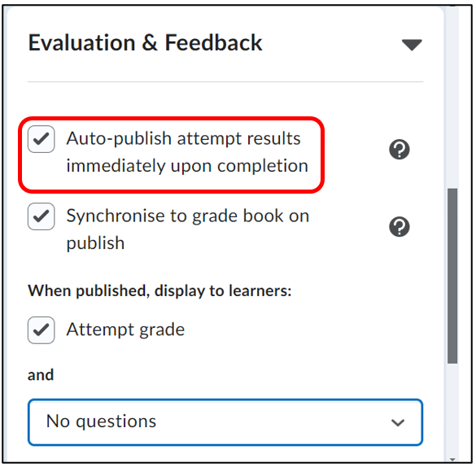Click the chevron in the 'No questions' dropdown
The height and width of the screenshot is (467, 476).
tap(398, 422)
